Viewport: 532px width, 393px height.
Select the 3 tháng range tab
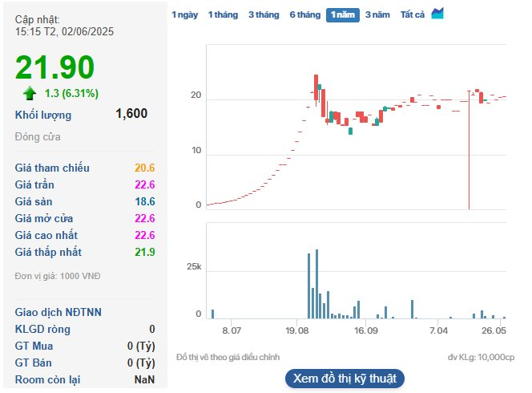coord(264,15)
